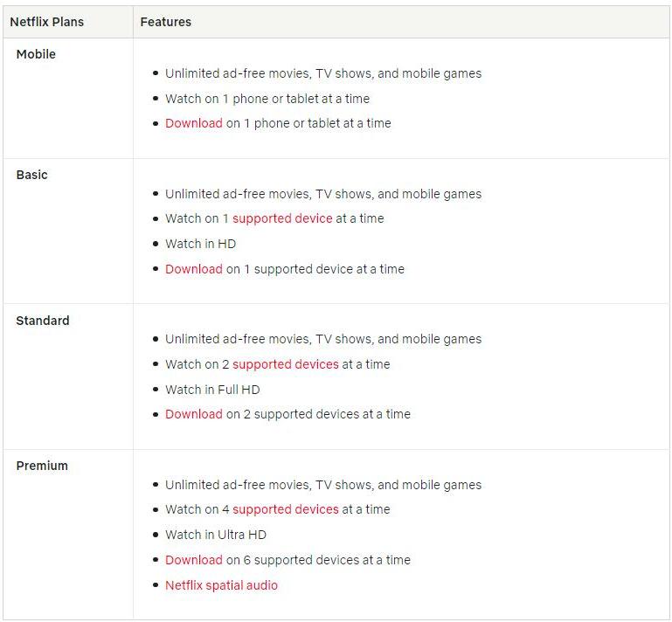This screenshot has width=672, height=622.
Task: Click Watch in HD text under Basic
Action: tap(201, 244)
